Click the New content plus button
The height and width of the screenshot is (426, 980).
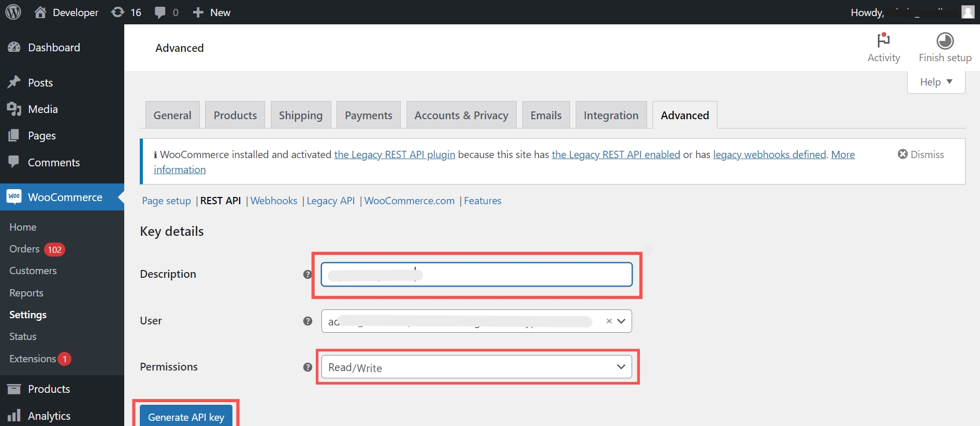click(x=211, y=12)
